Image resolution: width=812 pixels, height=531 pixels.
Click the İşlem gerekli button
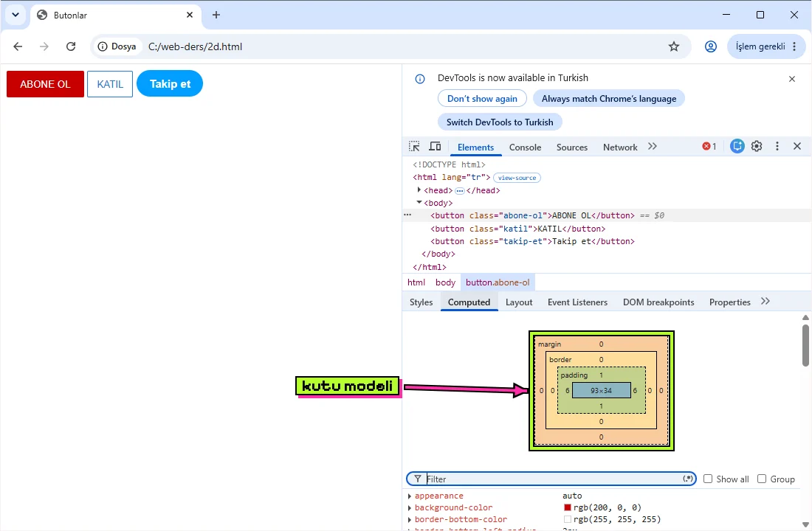point(765,46)
